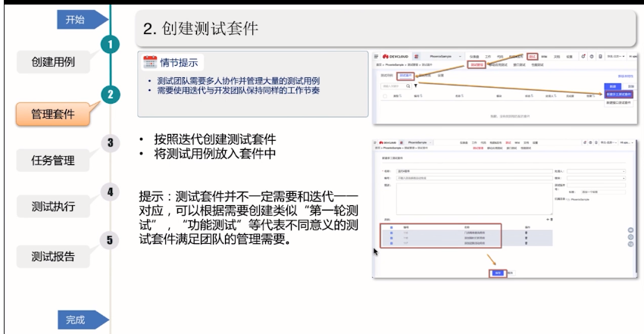The width and height of the screenshot is (644, 334).
Task: Open 测试 menu in upper screenshot navigation
Action: (533, 56)
